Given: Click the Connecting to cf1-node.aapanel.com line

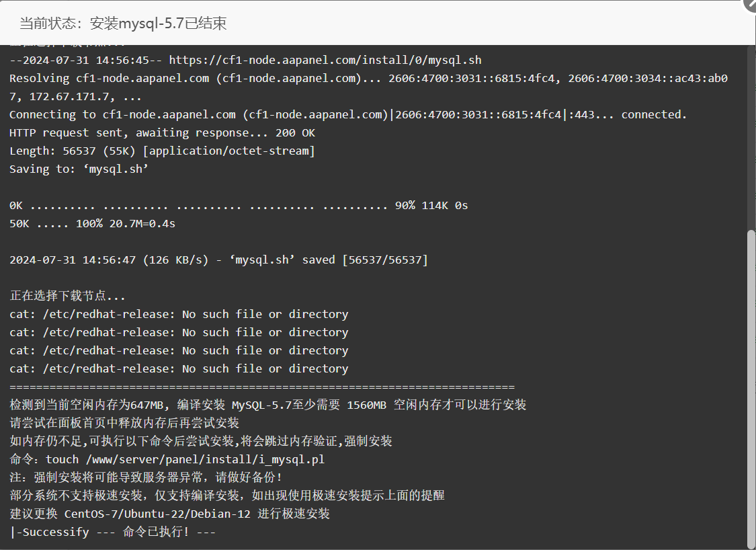Looking at the screenshot, I should pyautogui.click(x=348, y=115).
